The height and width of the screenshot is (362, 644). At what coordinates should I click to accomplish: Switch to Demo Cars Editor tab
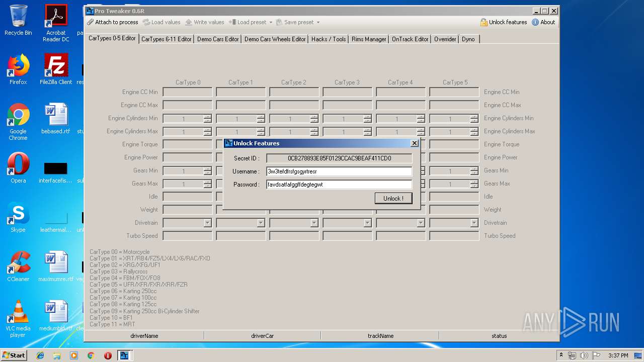click(x=218, y=39)
